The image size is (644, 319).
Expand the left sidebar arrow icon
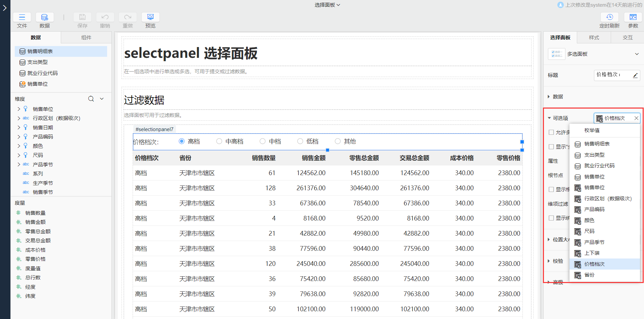pyautogui.click(x=5, y=8)
